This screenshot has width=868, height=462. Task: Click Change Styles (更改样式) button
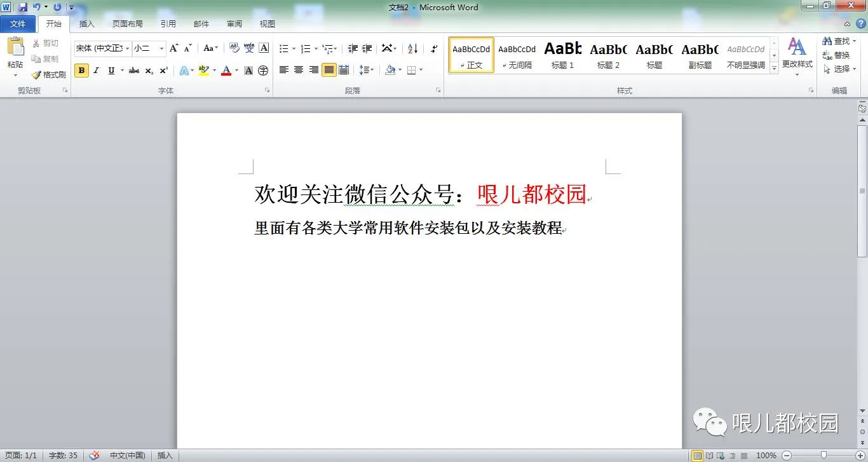[797, 57]
